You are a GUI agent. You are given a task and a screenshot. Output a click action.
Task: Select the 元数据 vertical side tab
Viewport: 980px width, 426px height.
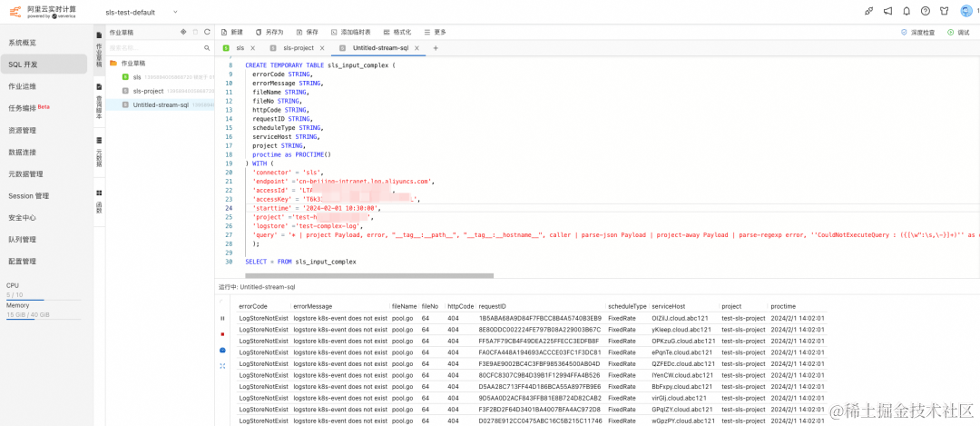coord(99,154)
